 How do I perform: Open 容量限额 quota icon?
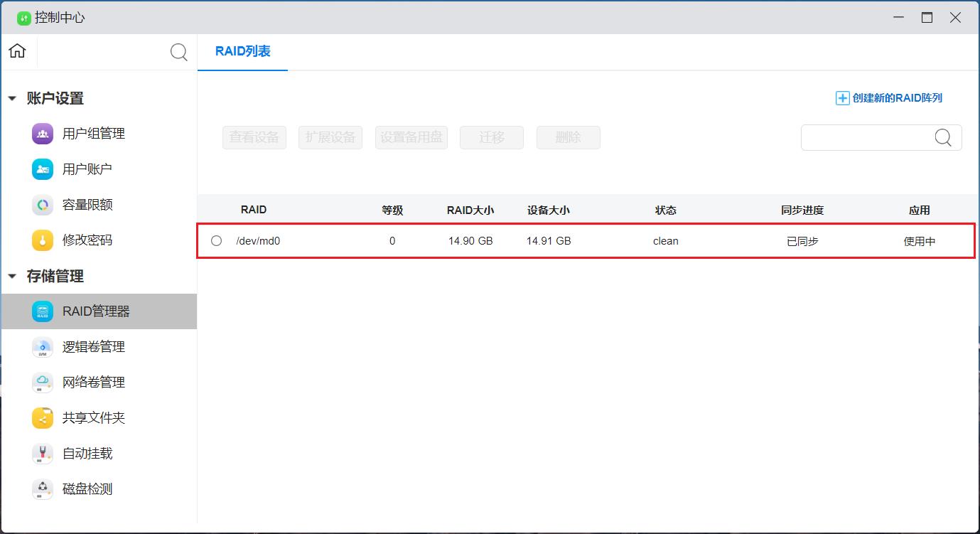tap(43, 205)
